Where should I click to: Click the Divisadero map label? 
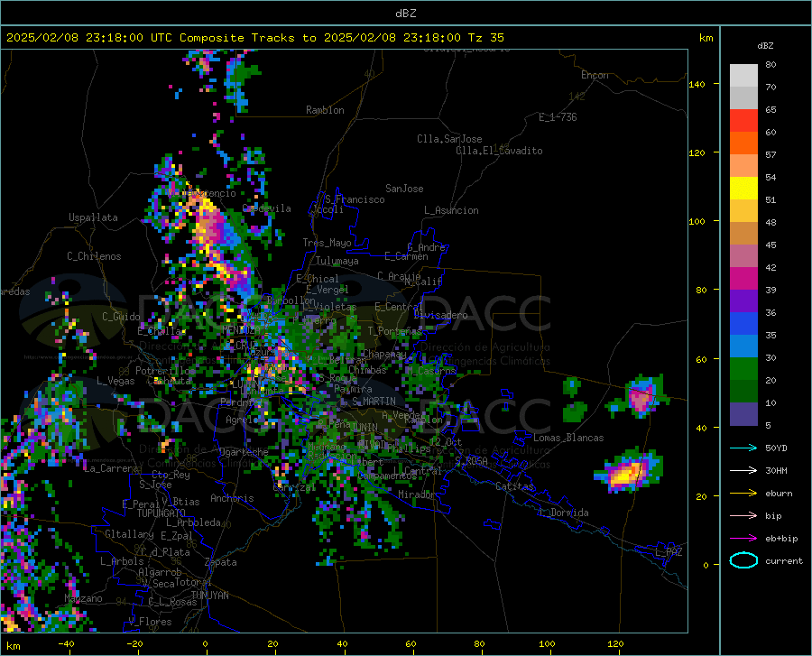(x=440, y=315)
